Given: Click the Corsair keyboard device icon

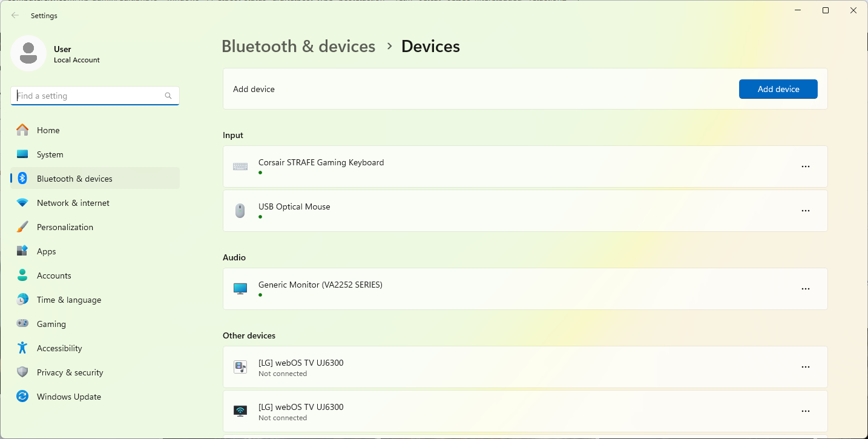Looking at the screenshot, I should point(240,167).
